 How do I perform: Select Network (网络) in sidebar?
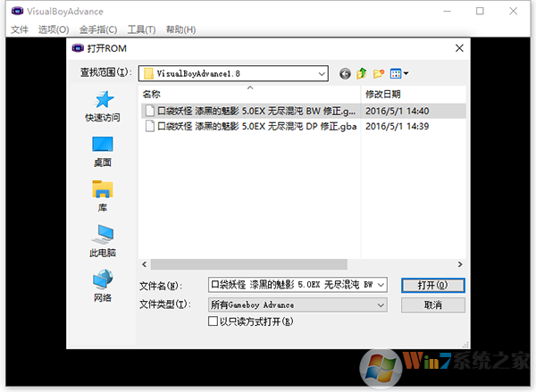click(103, 286)
